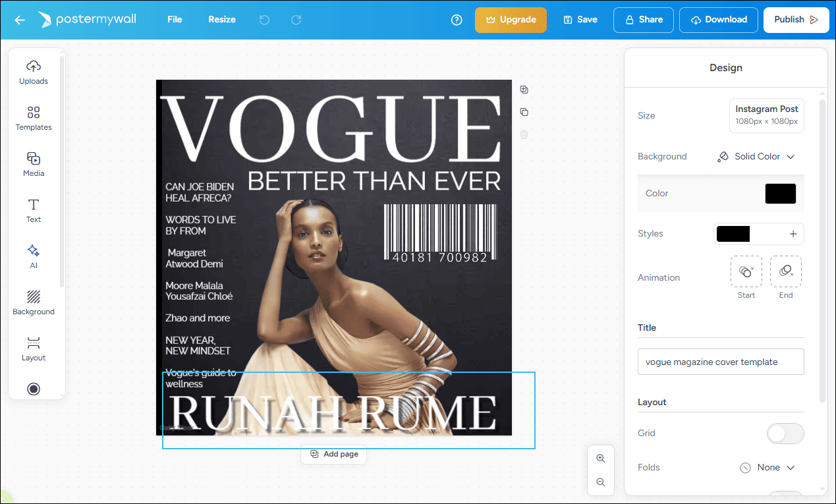Viewport: 836px width, 504px height.
Task: Open the File menu
Action: [x=174, y=20]
